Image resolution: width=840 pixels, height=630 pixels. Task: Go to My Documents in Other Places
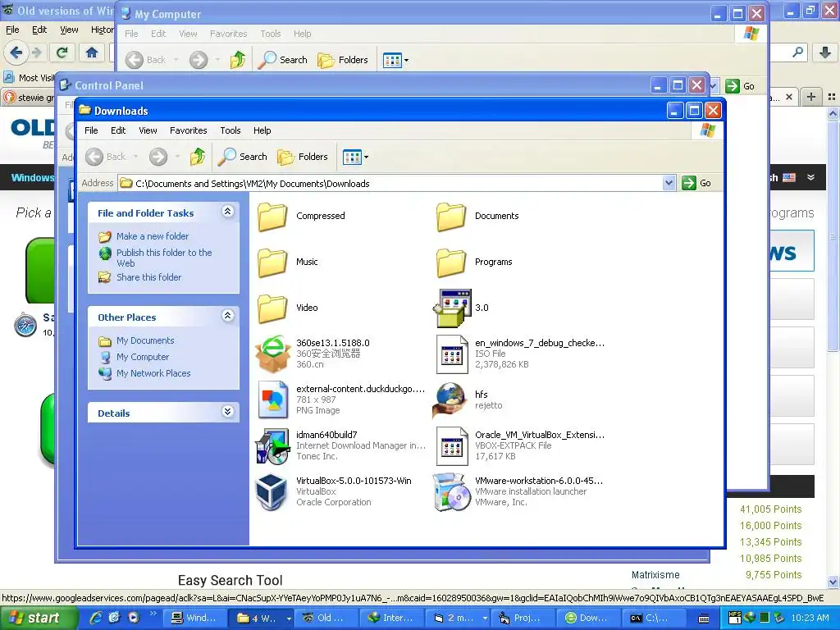coord(145,340)
